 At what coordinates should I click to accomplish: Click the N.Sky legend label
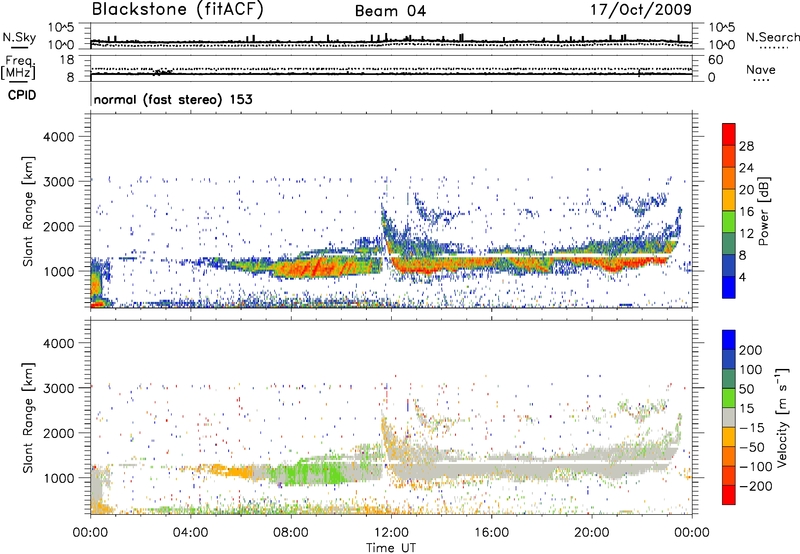click(x=19, y=37)
